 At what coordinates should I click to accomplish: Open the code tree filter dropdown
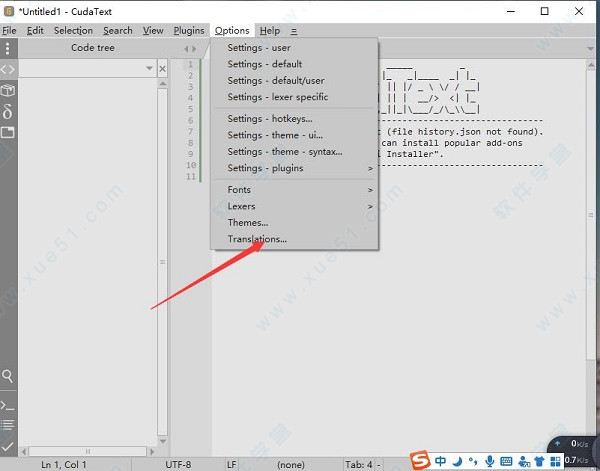(149, 68)
